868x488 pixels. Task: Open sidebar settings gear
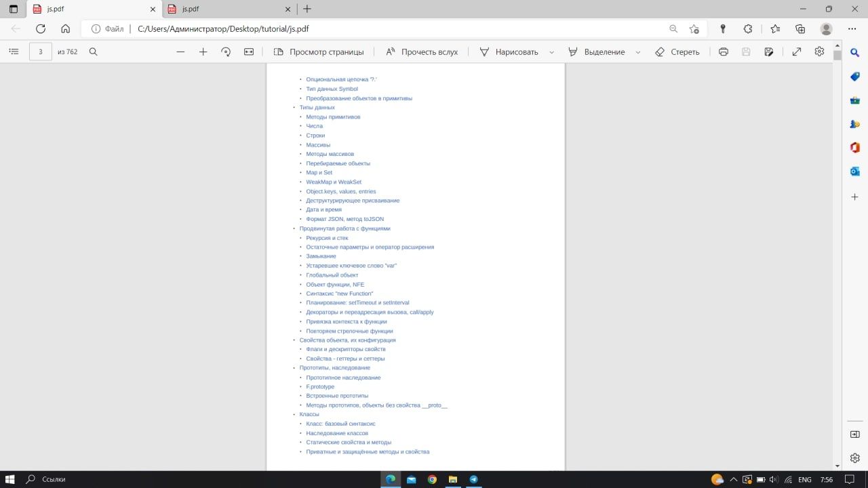(855, 457)
